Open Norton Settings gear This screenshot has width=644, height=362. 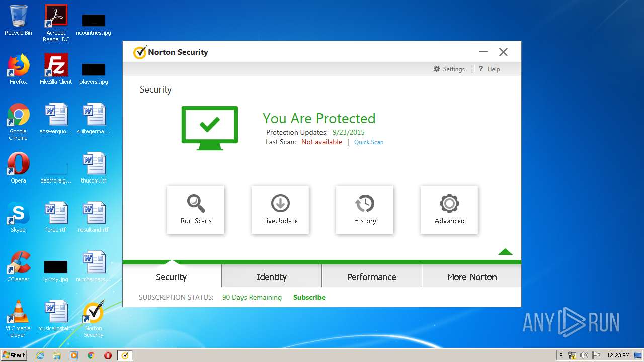pyautogui.click(x=449, y=69)
